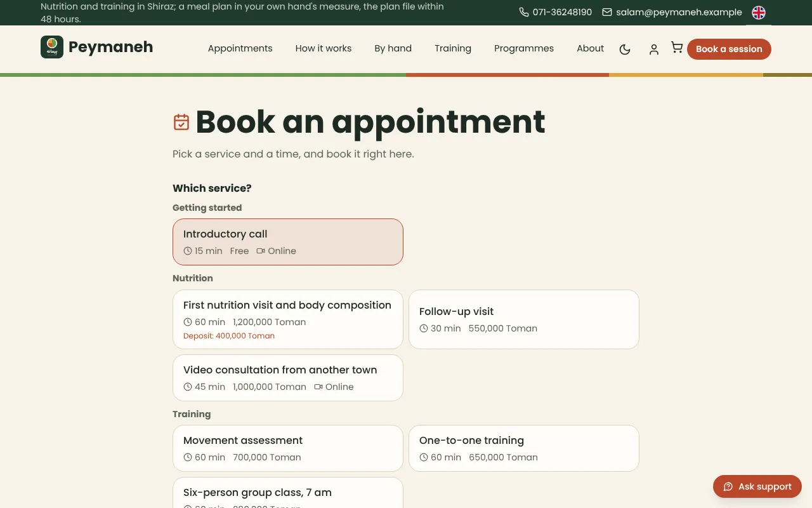
Task: Click the 'Getting started' group heading
Action: pos(207,208)
